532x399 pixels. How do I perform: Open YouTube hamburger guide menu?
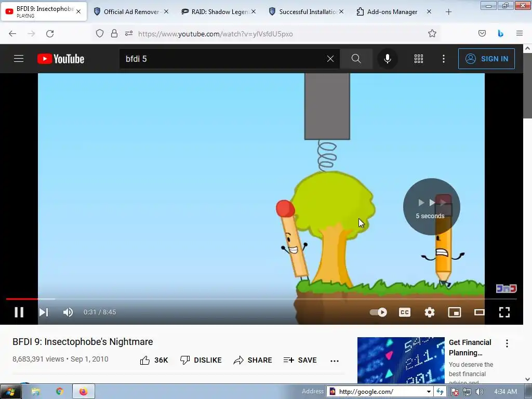click(x=19, y=59)
